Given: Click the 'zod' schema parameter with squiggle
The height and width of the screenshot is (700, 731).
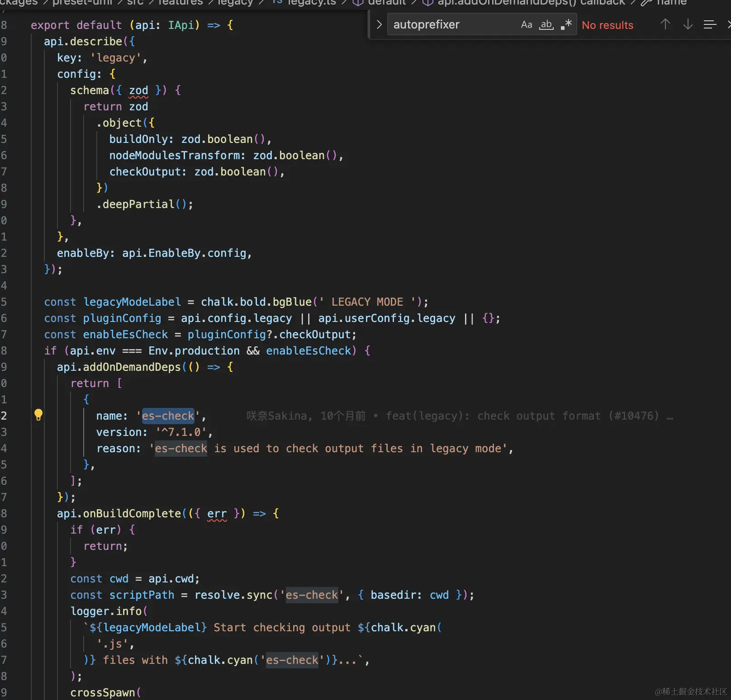Looking at the screenshot, I should point(138,90).
